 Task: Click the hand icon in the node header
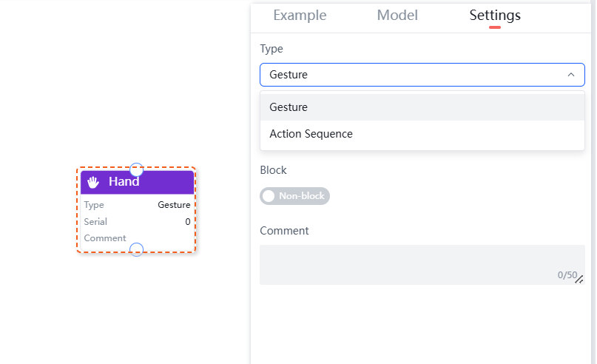(x=93, y=182)
